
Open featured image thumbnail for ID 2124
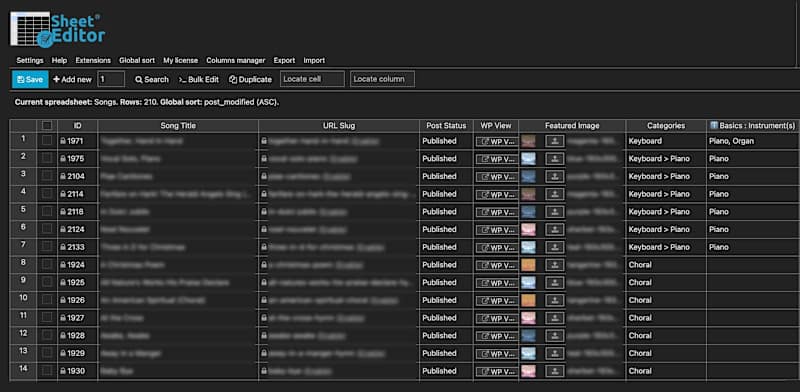[x=529, y=230]
